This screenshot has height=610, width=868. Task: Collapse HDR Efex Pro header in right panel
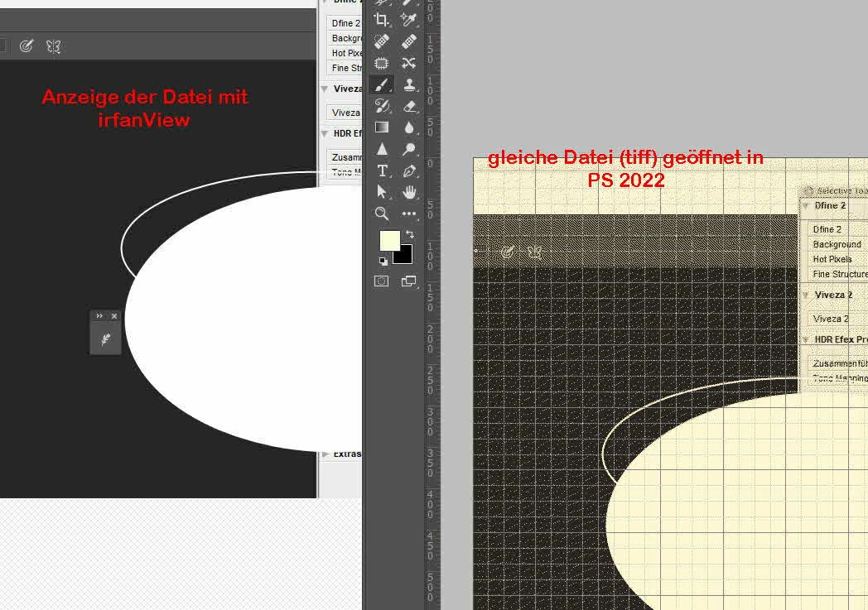[806, 339]
